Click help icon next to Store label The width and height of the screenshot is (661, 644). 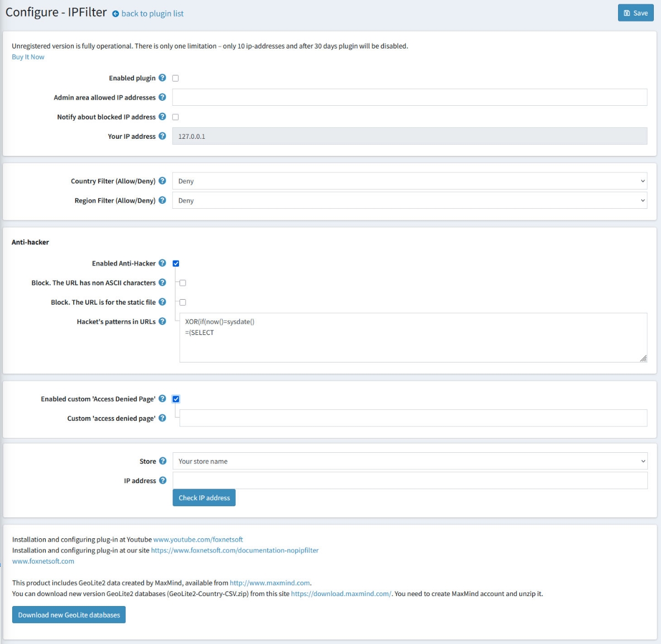(163, 461)
